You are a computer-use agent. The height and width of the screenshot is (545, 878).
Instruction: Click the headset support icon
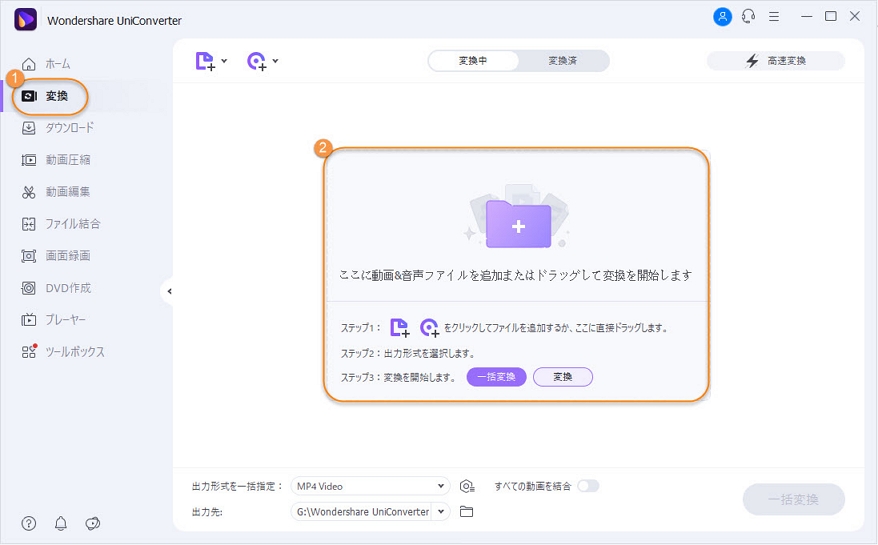[748, 17]
